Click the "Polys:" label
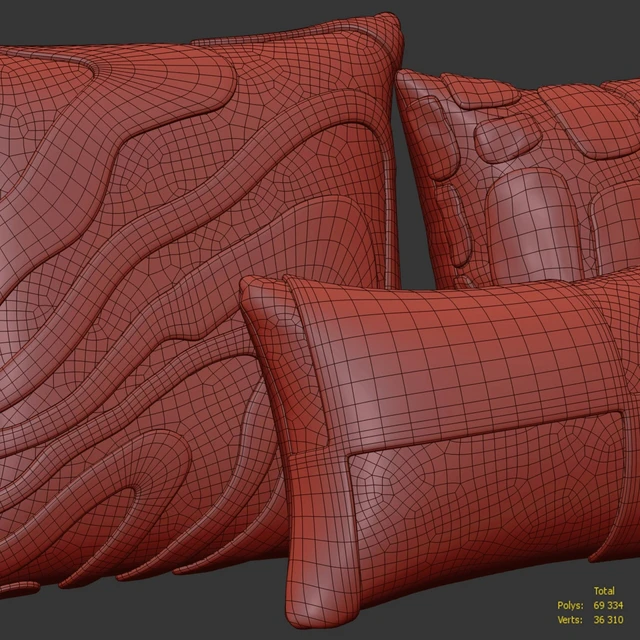This screenshot has width=640, height=640. (x=570, y=605)
